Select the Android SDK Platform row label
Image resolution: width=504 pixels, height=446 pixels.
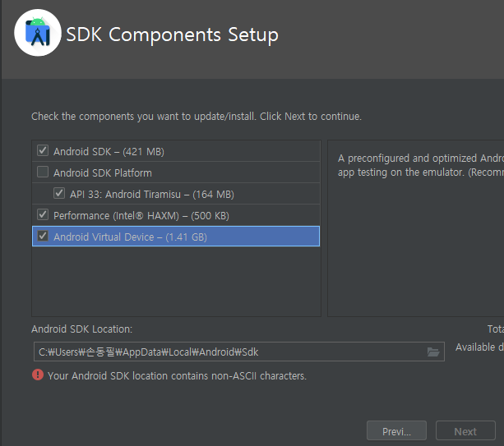click(103, 173)
